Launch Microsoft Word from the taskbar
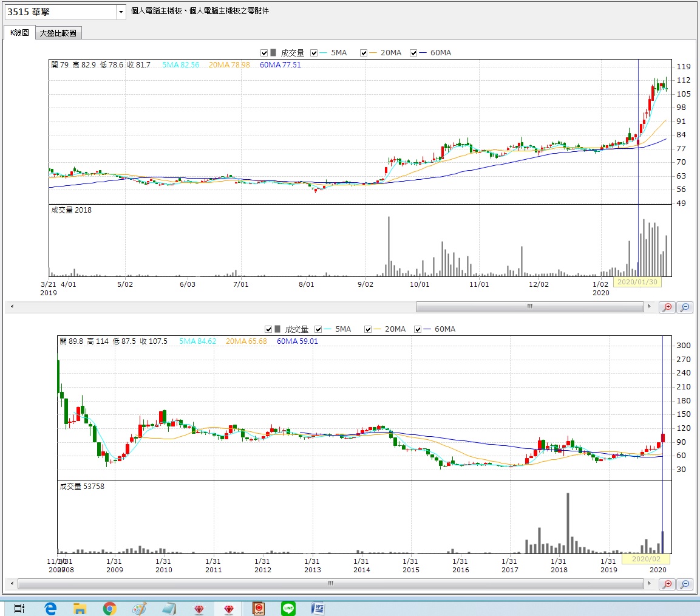Image resolution: width=700 pixels, height=616 pixels. click(x=318, y=608)
